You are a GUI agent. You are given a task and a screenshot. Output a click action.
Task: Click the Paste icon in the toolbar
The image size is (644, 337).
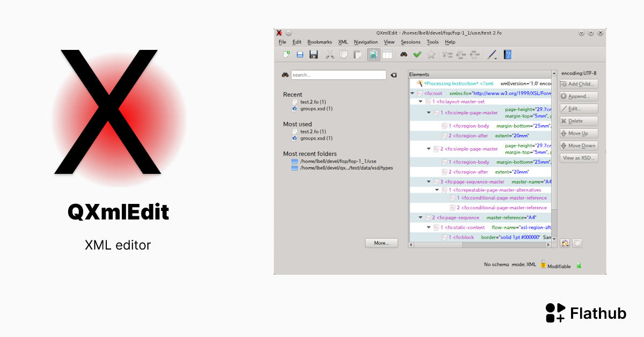(357, 54)
